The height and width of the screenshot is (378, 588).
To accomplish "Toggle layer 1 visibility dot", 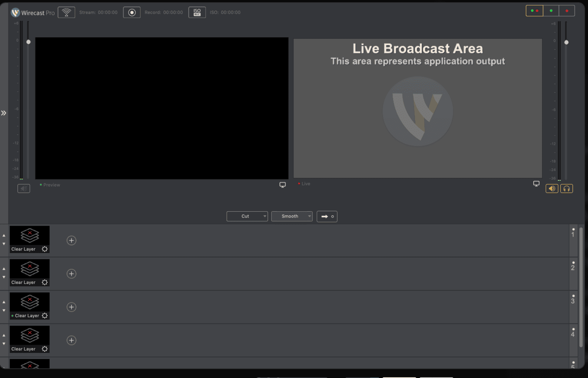I will pos(573,229).
